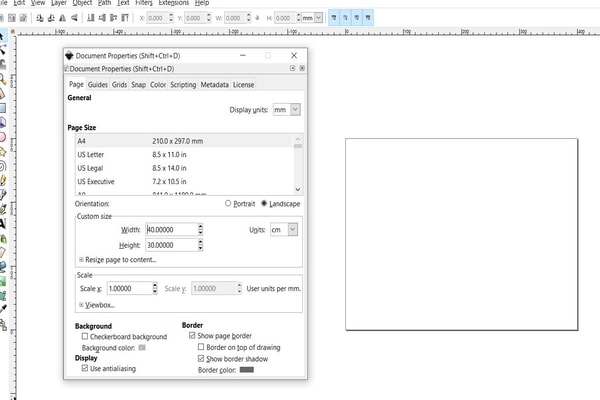Select US Legal page size row

(184, 168)
